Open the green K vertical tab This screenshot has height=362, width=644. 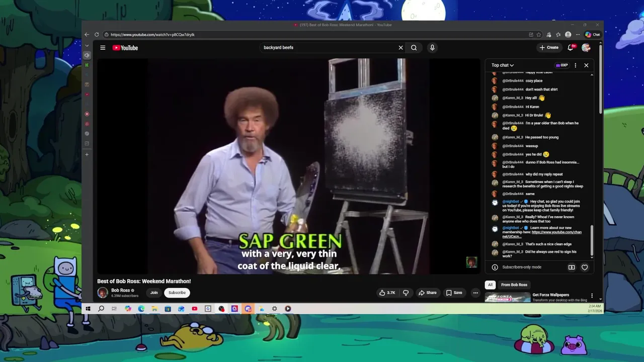click(x=87, y=65)
